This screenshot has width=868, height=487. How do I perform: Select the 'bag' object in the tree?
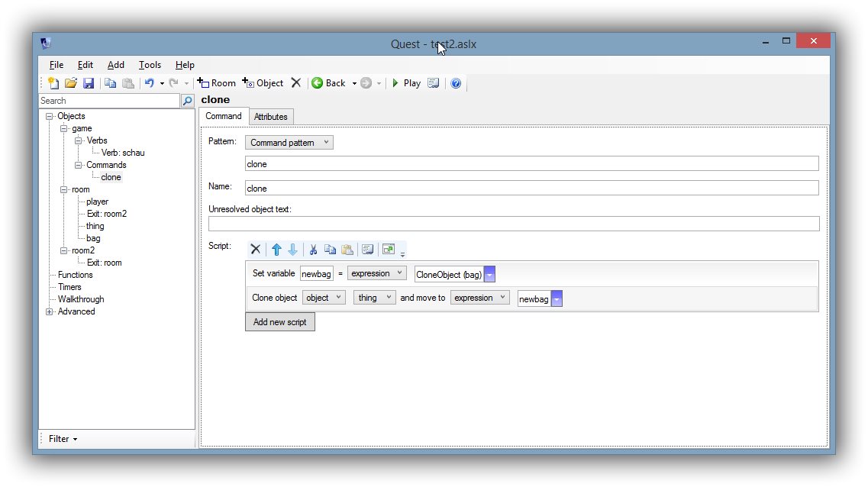click(93, 238)
